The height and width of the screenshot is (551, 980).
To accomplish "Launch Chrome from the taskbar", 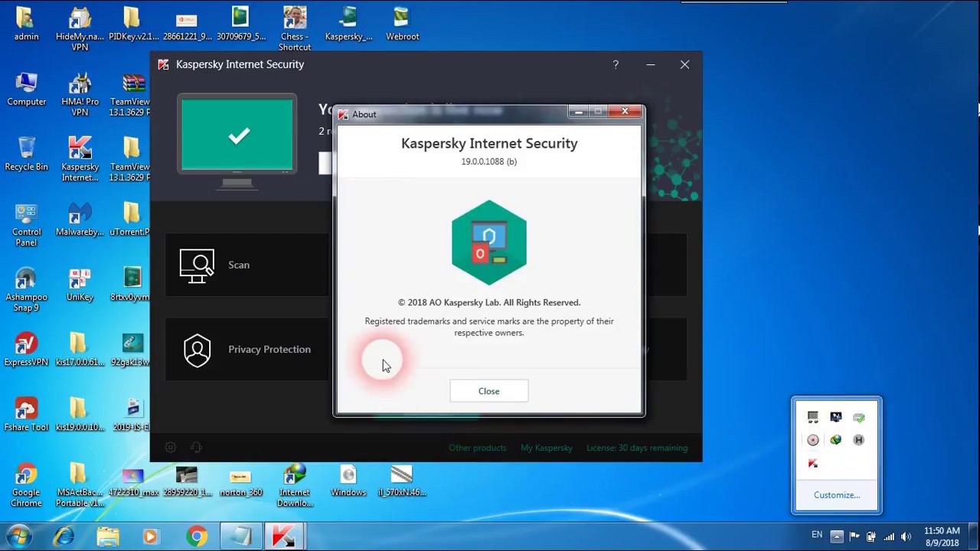I will point(196,536).
